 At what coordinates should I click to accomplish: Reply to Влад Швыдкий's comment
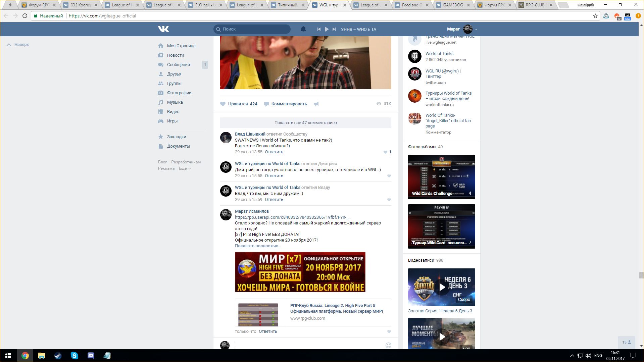(274, 152)
